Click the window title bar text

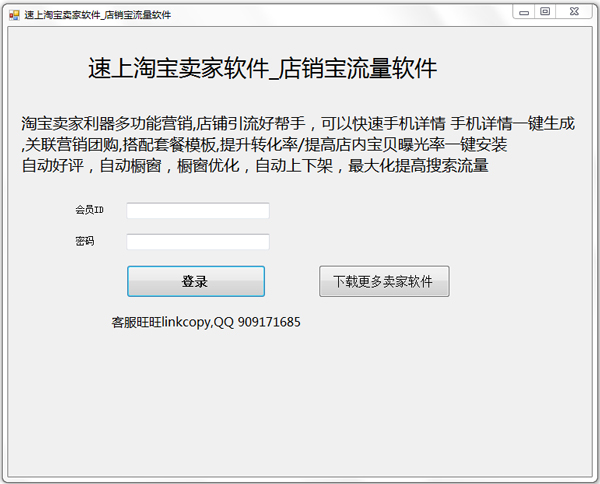pyautogui.click(x=98, y=15)
